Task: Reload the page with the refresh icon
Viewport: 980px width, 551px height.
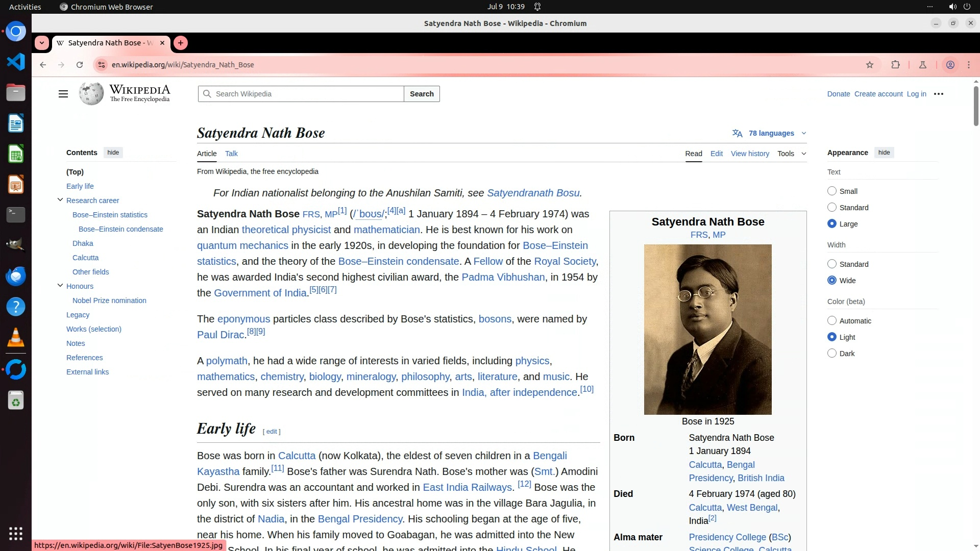Action: [80, 65]
